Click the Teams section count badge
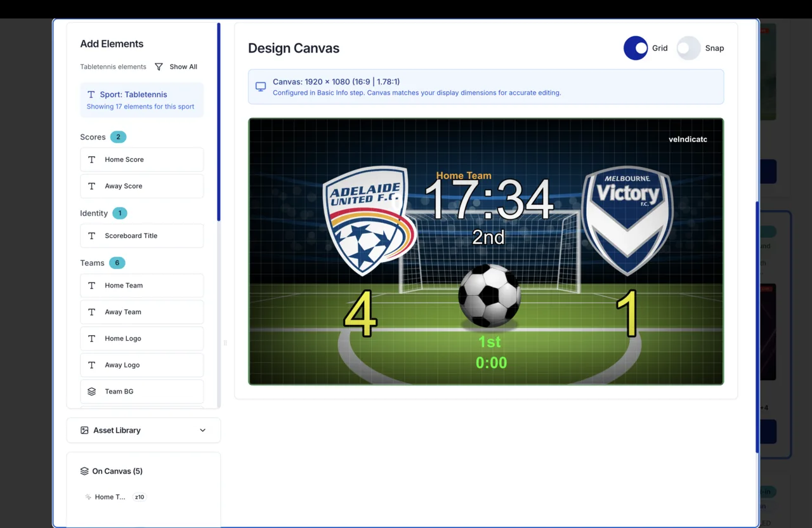Image resolution: width=812 pixels, height=528 pixels. point(117,262)
